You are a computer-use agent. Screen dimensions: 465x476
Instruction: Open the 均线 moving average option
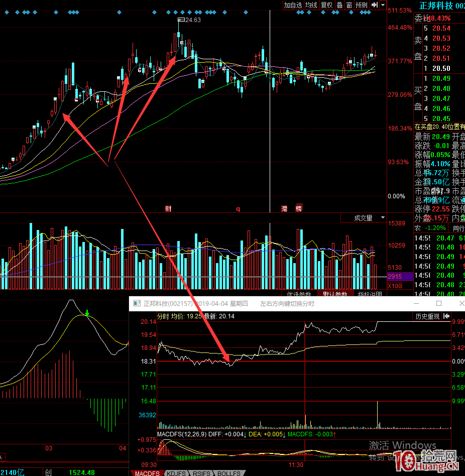[311, 5]
